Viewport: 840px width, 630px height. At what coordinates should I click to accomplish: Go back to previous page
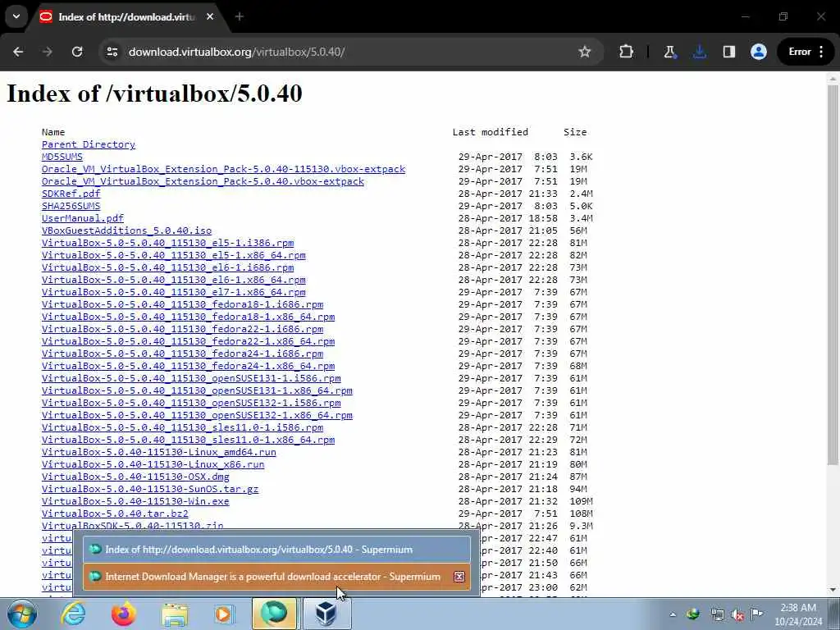18,52
